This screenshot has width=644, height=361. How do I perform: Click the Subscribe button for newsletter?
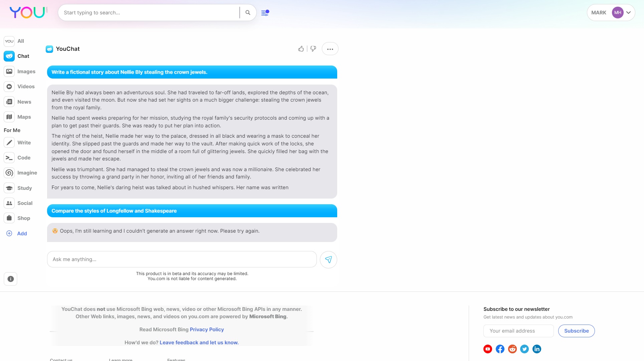pos(576,331)
